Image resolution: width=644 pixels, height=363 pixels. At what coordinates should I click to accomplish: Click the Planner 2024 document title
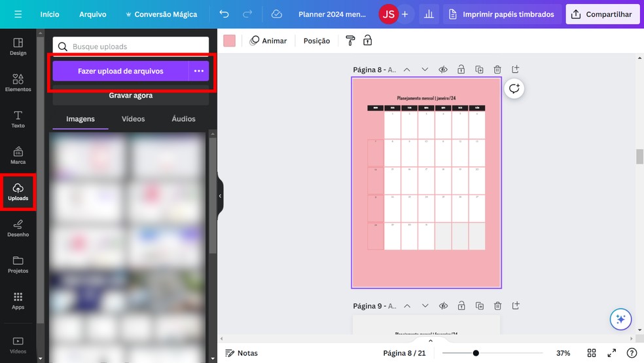332,14
